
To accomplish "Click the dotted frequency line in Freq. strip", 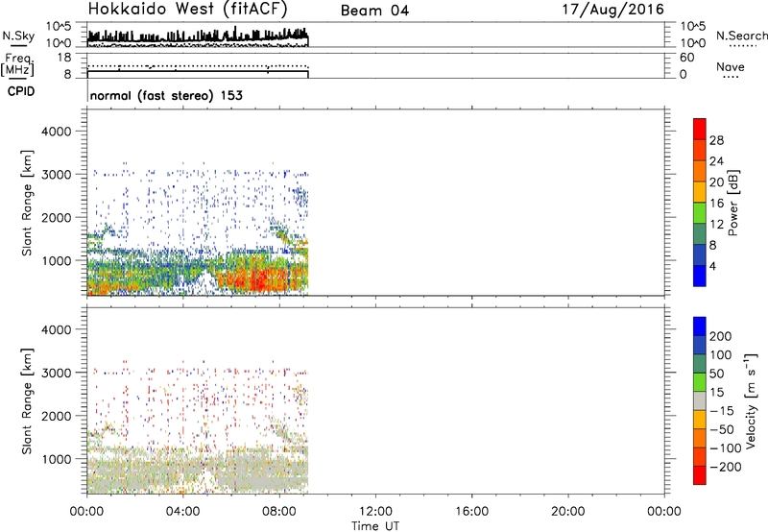I will click(x=198, y=65).
